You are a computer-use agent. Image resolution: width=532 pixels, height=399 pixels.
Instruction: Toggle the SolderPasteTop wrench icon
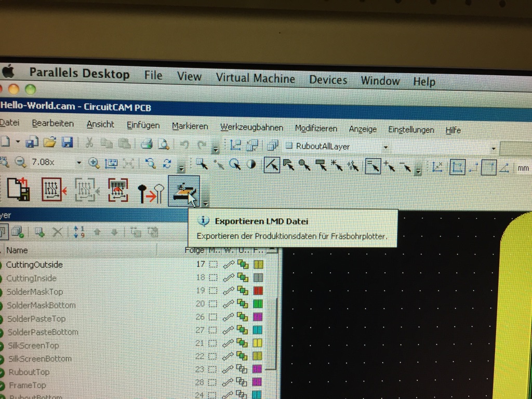(228, 317)
